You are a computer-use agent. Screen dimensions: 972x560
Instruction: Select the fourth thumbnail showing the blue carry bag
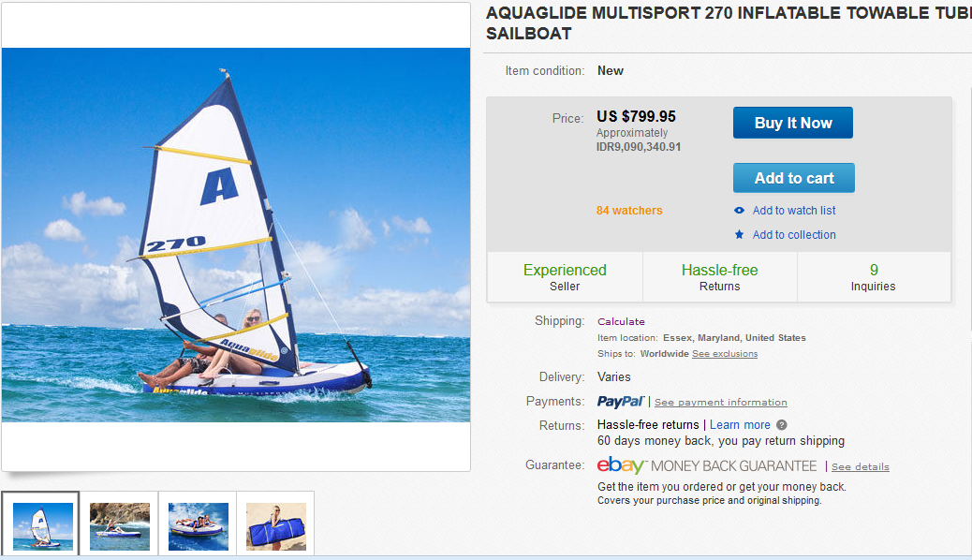(275, 524)
